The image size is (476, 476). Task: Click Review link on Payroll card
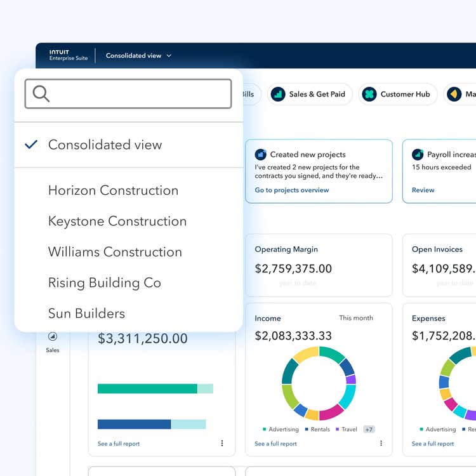423,190
